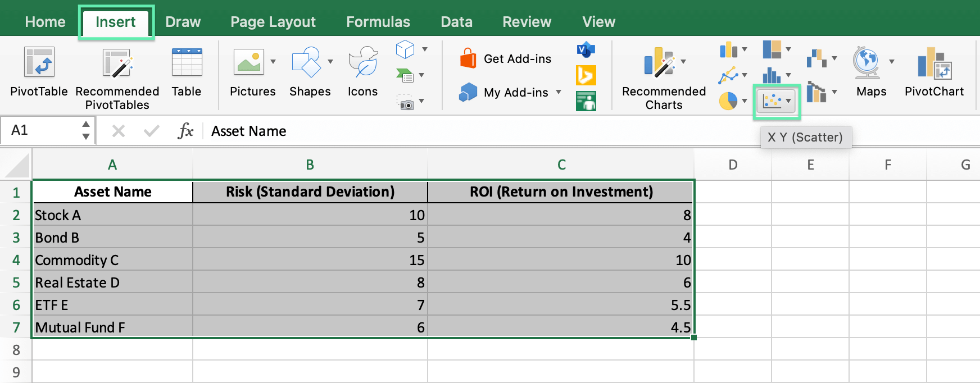Insert an X Y Scatter chart
Screen dimensions: 980x383
(772, 101)
